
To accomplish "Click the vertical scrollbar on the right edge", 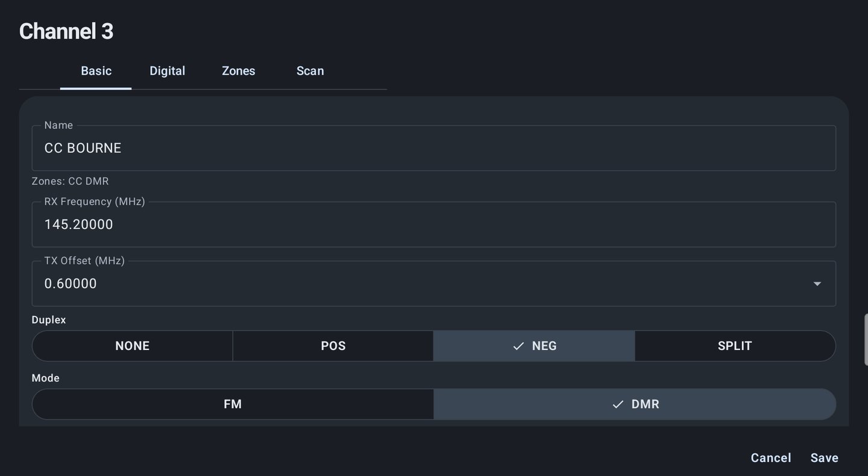I will [866, 340].
